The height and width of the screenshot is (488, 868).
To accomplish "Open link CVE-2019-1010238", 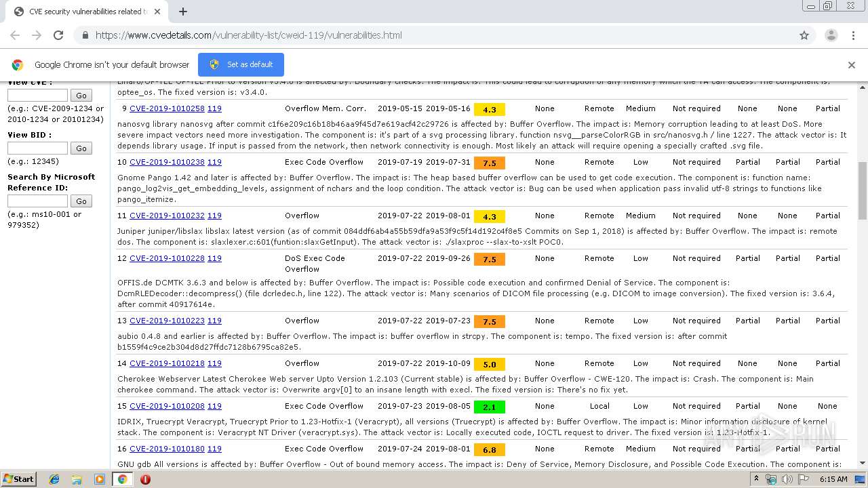I will tap(167, 162).
